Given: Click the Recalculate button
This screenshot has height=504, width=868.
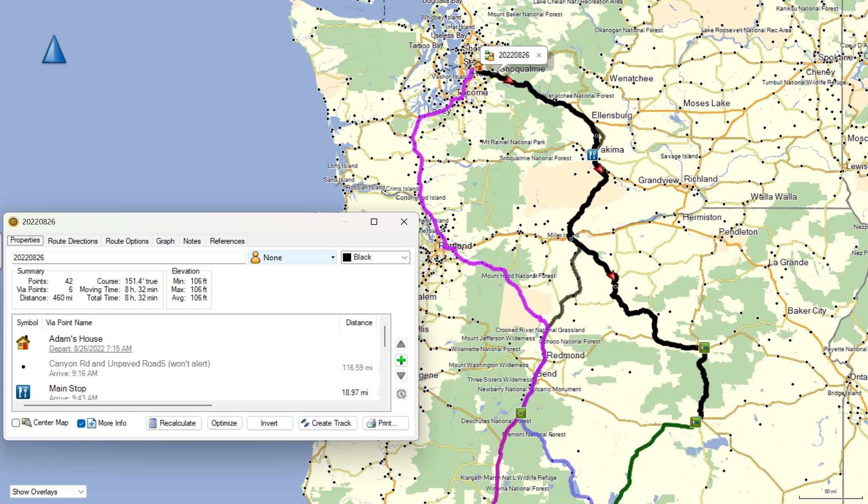Looking at the screenshot, I should (173, 423).
